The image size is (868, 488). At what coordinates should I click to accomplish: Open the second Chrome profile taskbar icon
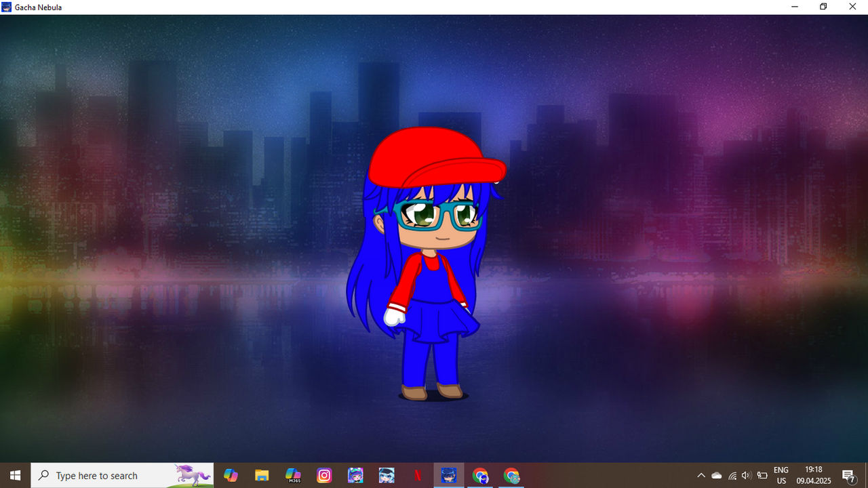coord(511,476)
